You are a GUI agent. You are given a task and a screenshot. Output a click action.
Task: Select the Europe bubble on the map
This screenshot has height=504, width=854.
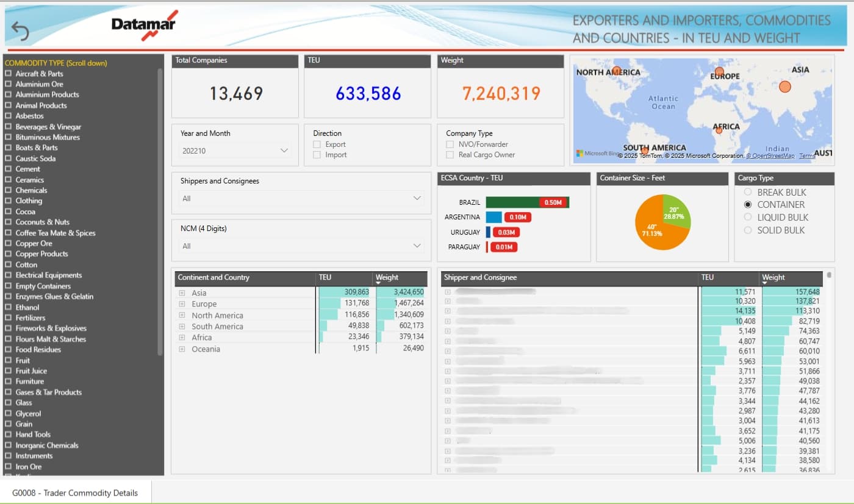tap(719, 72)
